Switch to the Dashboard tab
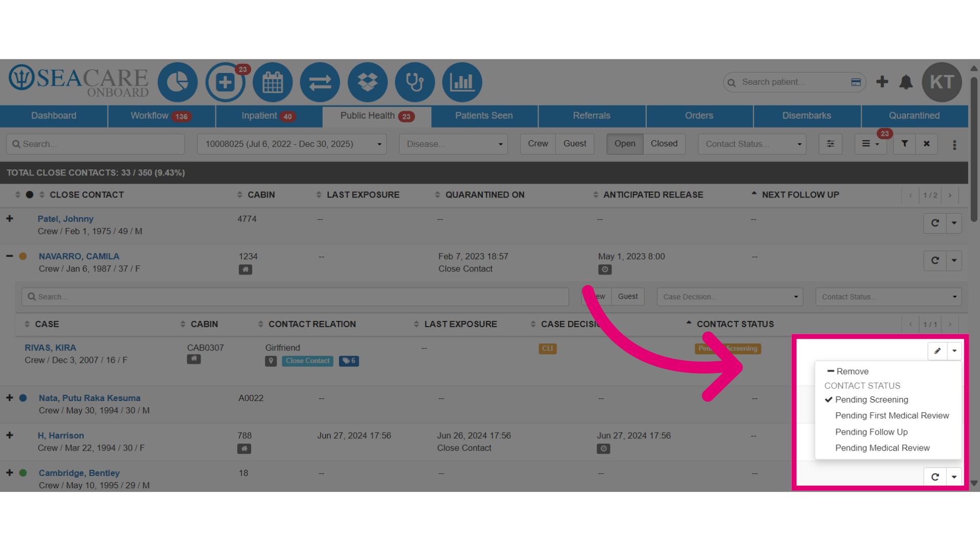Image resolution: width=980 pixels, height=551 pixels. 54,116
